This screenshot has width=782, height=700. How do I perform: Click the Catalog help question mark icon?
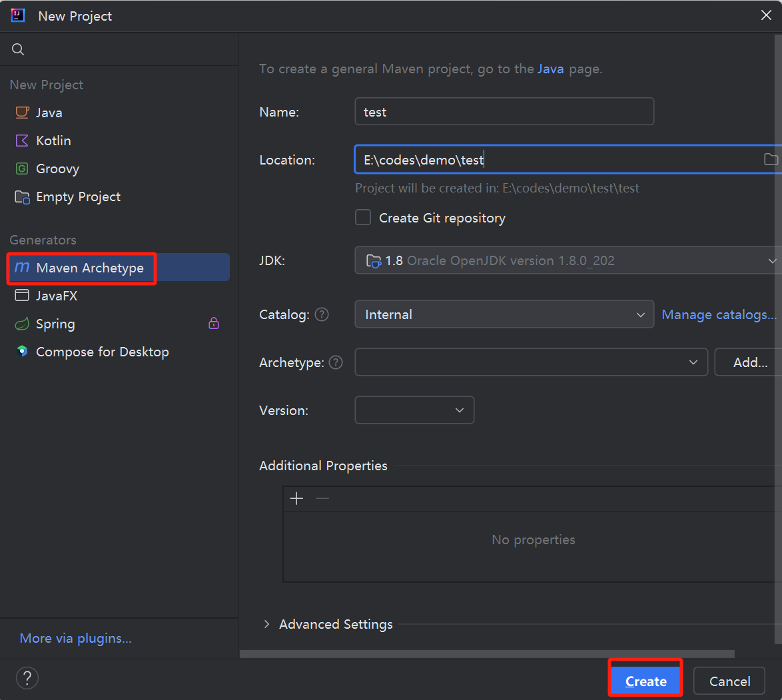pyautogui.click(x=322, y=314)
